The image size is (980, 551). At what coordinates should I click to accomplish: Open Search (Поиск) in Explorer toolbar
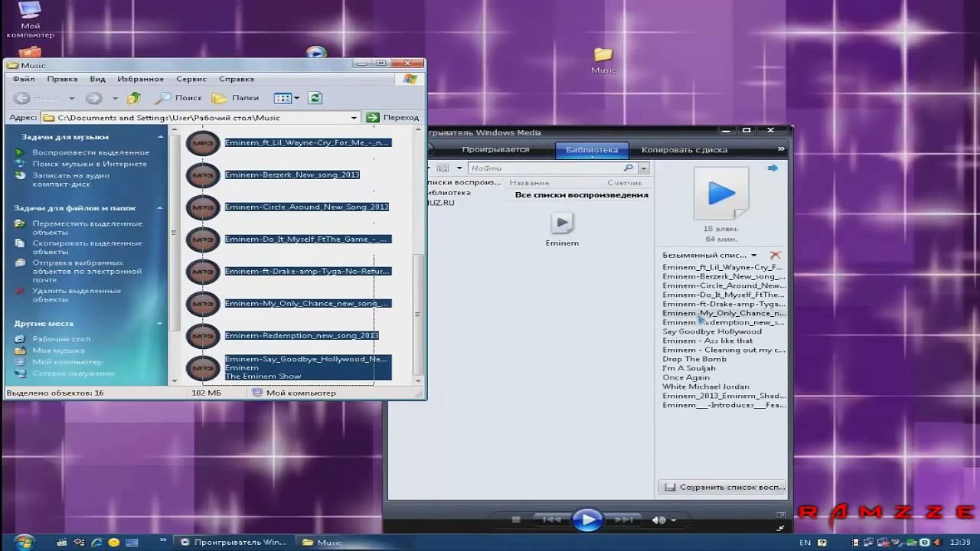(x=178, y=98)
